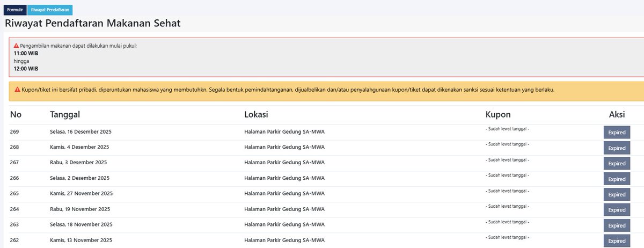The width and height of the screenshot is (644, 248).
Task: Click Expired button for row 263
Action: (617, 226)
